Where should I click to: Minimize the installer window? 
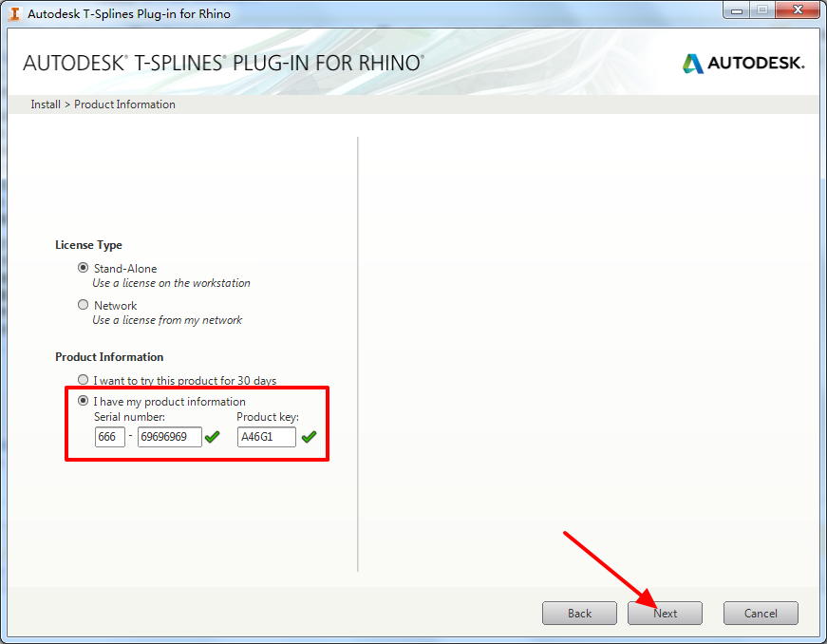(737, 10)
